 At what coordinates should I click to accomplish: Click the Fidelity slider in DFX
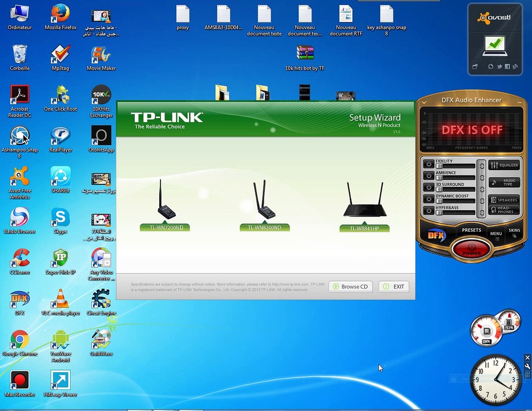[456, 166]
